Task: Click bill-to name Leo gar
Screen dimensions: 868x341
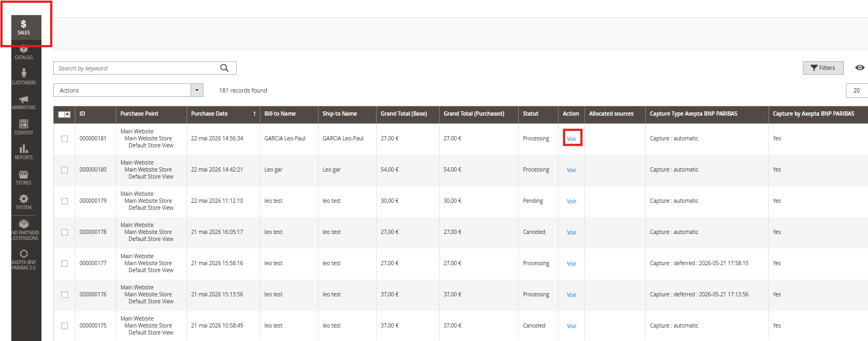Action: point(273,170)
